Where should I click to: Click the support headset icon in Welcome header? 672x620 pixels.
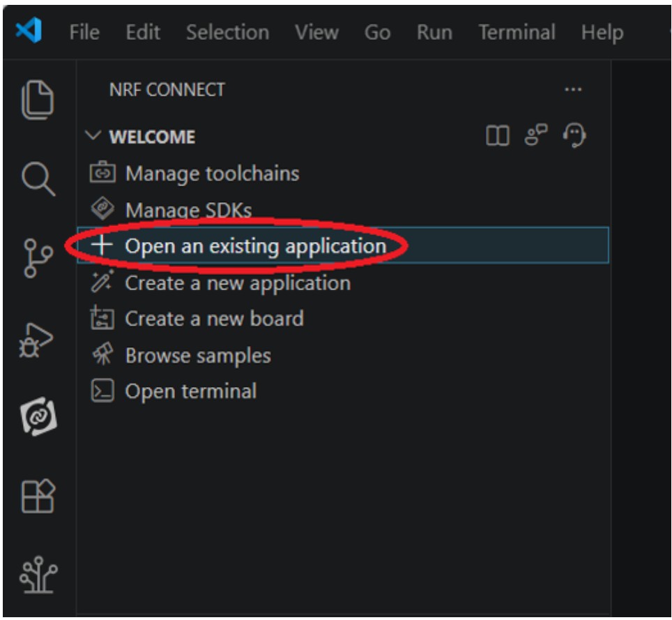[574, 135]
